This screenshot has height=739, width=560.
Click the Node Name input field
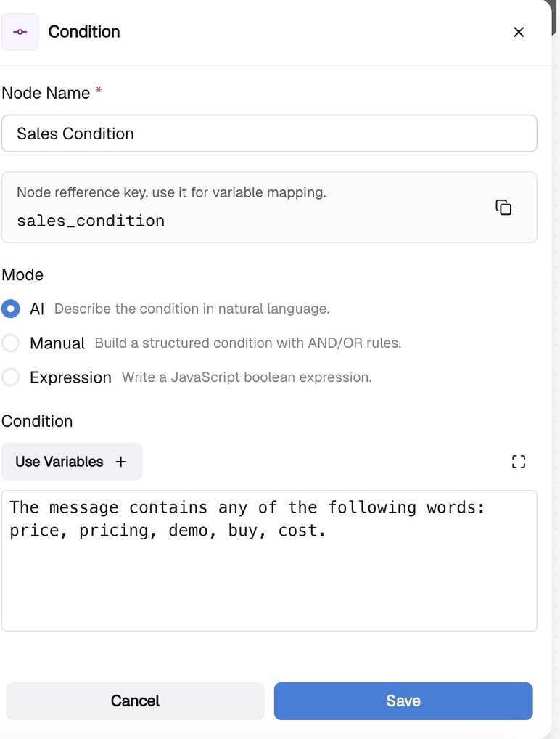point(269,134)
